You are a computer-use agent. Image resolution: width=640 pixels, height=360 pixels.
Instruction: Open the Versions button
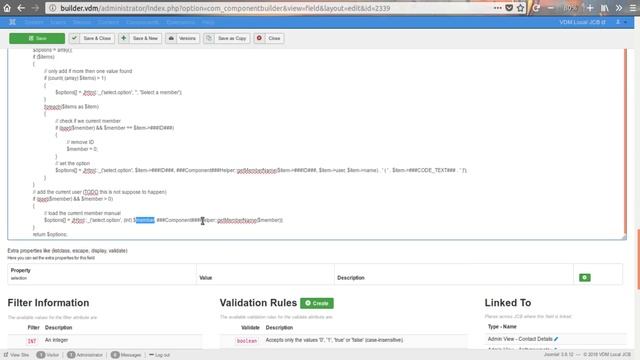(x=182, y=38)
